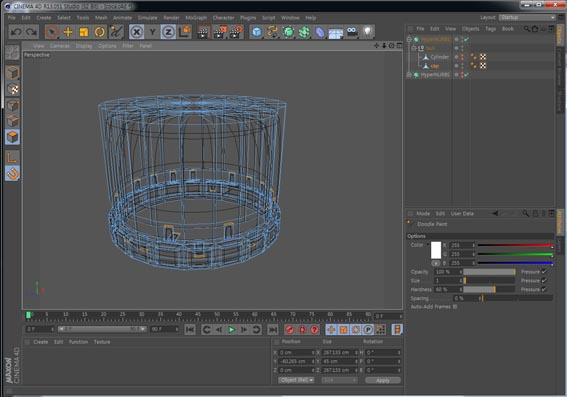This screenshot has height=397, width=567.
Task: Open the Character menu
Action: [x=223, y=18]
